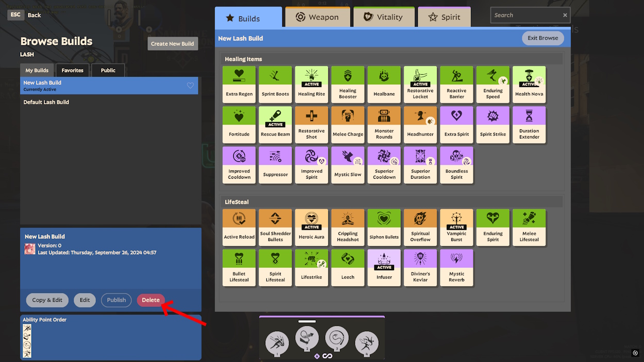This screenshot has width=644, height=362.
Task: Click the Vampiric Burst item icon
Action: click(x=456, y=228)
